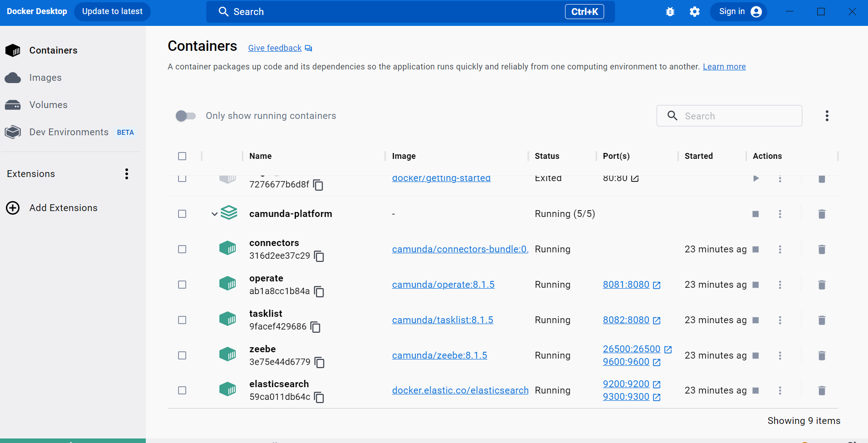
Task: Open more actions for elasticsearch
Action: pyautogui.click(x=780, y=390)
